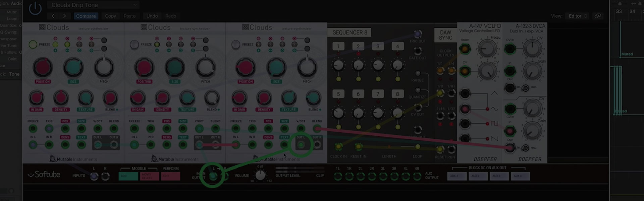Click the Sequencer 8 Clock In jack
The width and height of the screenshot is (644, 201).
338,147
